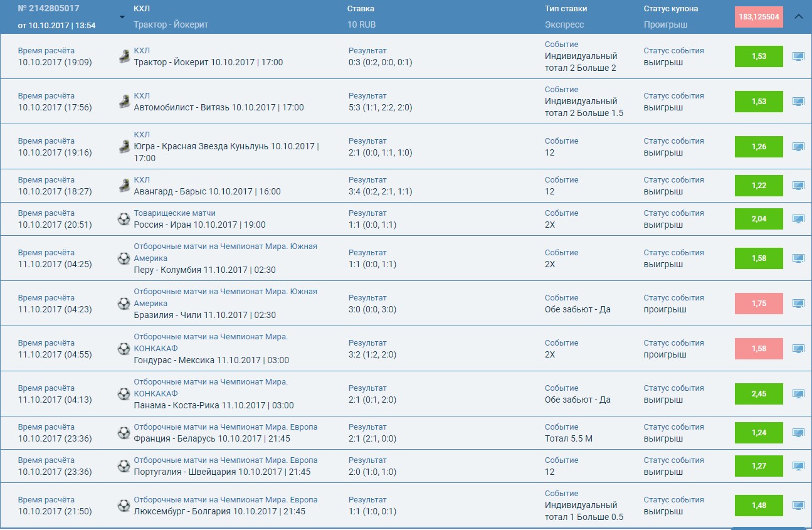The height and width of the screenshot is (530, 812).
Task: Select the ball icon for Панама - Коста-Рика
Action: [x=125, y=394]
